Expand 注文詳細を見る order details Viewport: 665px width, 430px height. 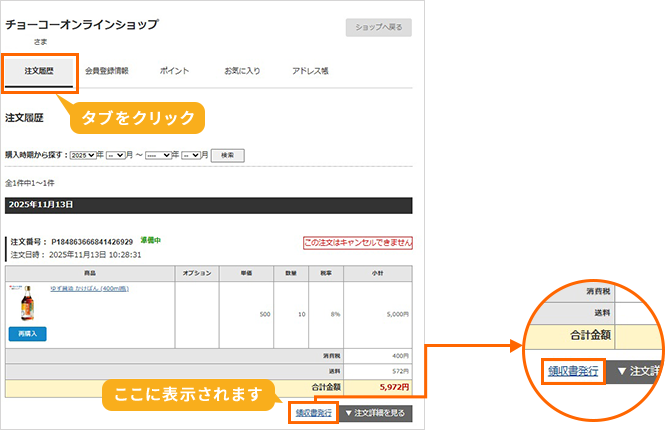[374, 412]
